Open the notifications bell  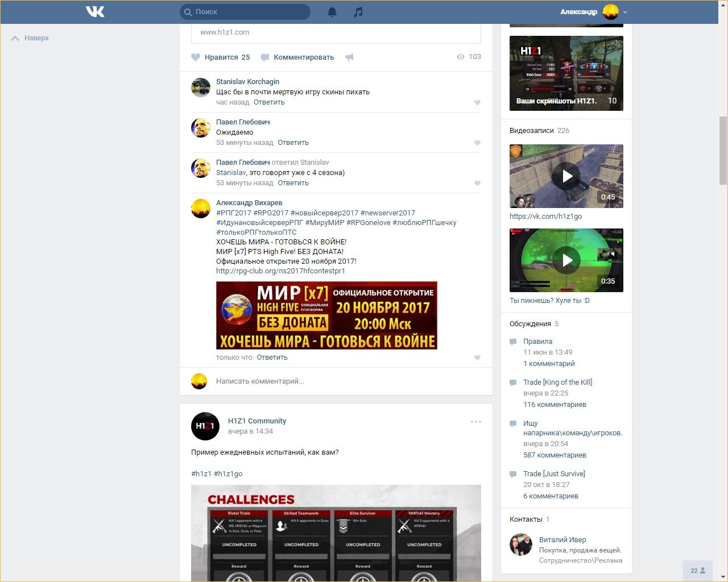(332, 11)
